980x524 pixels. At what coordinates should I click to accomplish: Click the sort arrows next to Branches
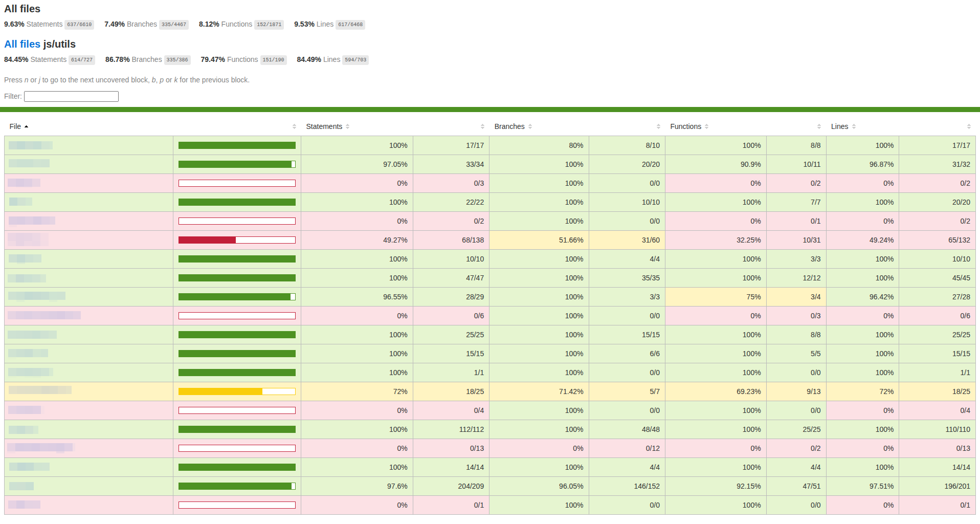tap(530, 126)
